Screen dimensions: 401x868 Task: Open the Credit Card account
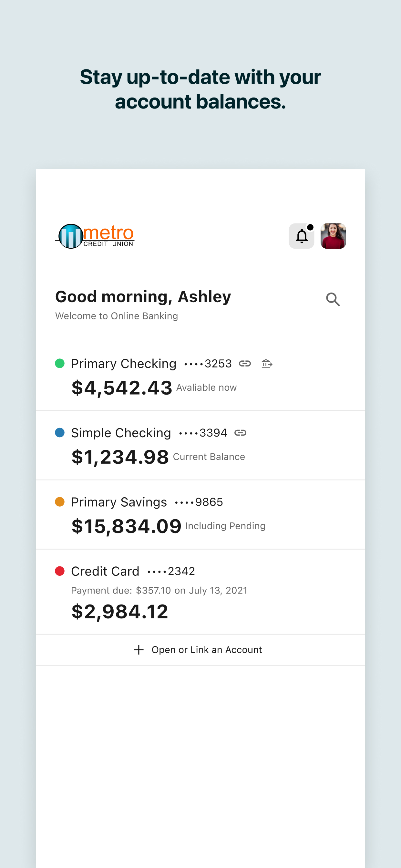[x=200, y=592]
